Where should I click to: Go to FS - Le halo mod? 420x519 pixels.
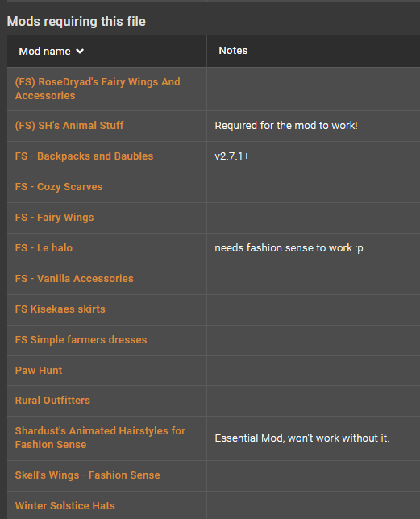[44, 248]
